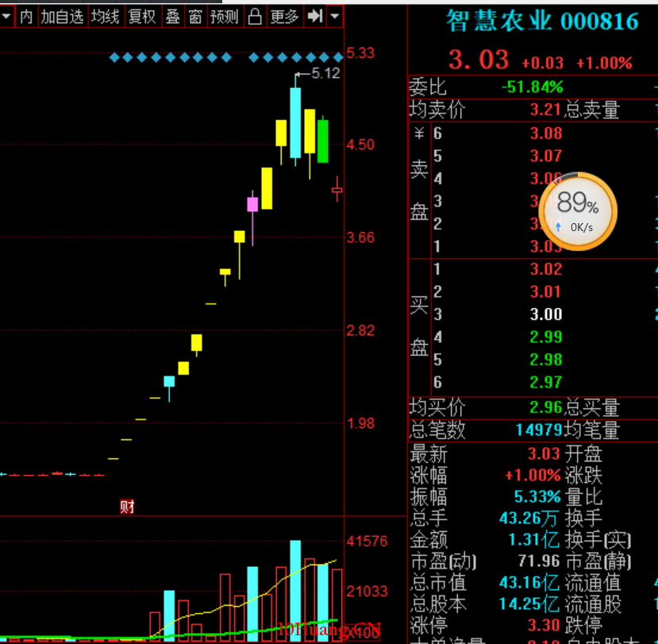The height and width of the screenshot is (644, 658).
Task: Click the 财 financial marker on chart
Action: pyautogui.click(x=127, y=507)
